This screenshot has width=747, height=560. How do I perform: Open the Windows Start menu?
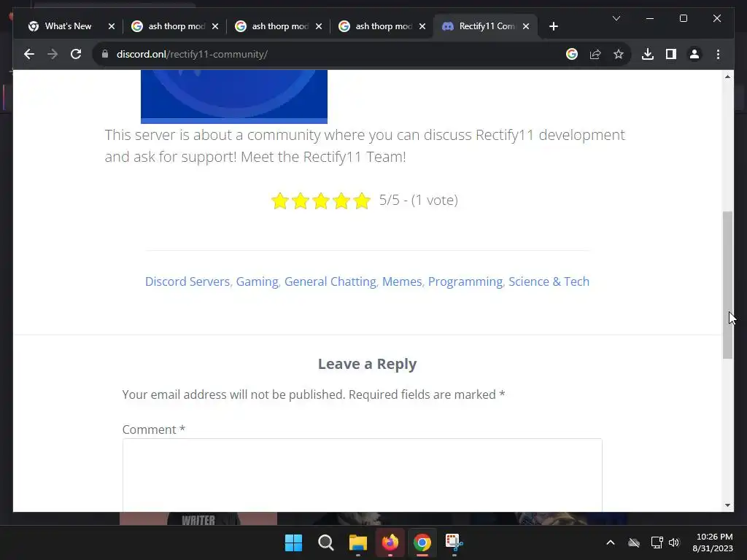click(293, 542)
